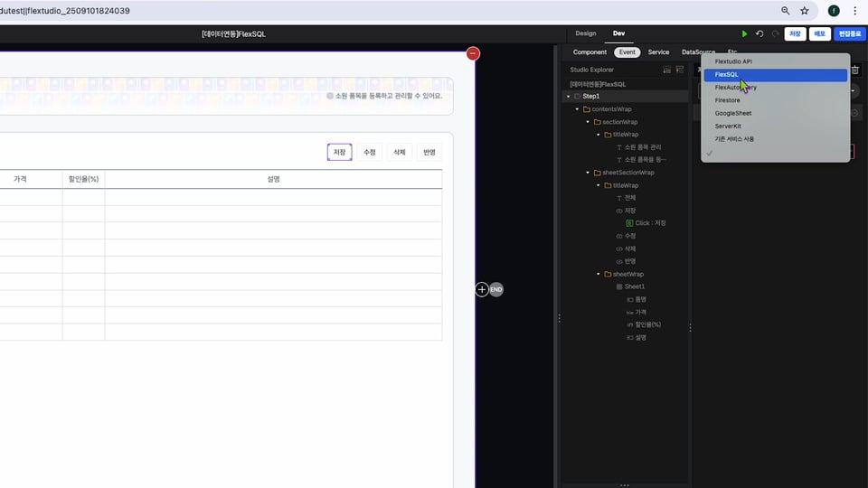Click the 삭제 button on the canvas
The image size is (868, 488).
(x=399, y=152)
